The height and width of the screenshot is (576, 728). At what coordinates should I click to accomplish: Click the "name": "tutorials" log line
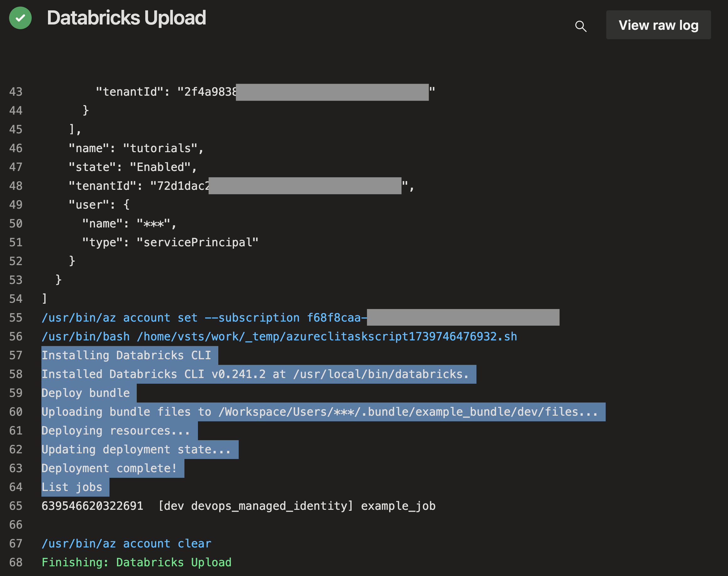click(x=136, y=148)
